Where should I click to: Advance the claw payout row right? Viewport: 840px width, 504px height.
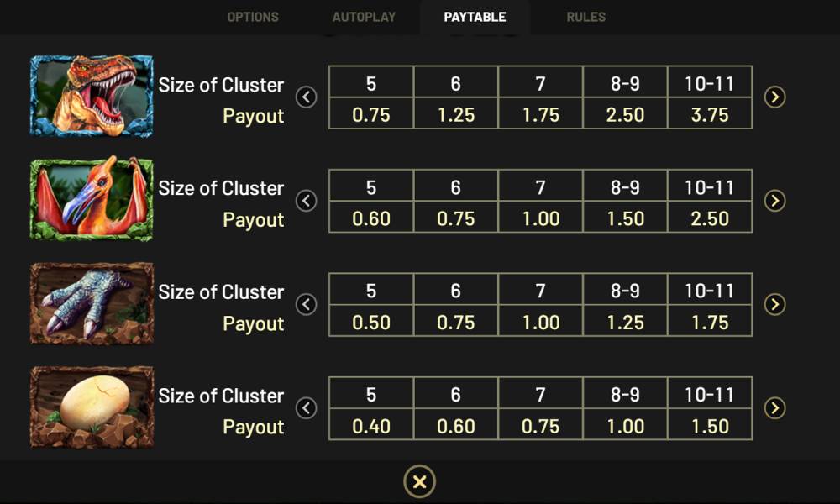774,304
